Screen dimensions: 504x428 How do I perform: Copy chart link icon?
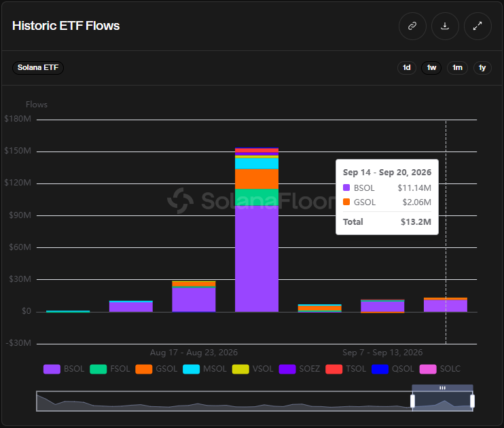[x=412, y=26]
